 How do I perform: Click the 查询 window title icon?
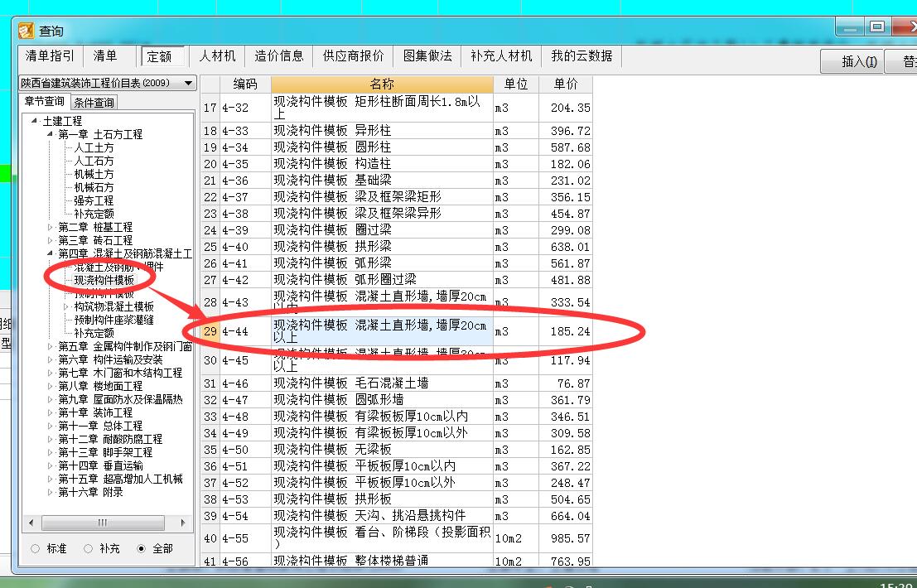[26, 31]
